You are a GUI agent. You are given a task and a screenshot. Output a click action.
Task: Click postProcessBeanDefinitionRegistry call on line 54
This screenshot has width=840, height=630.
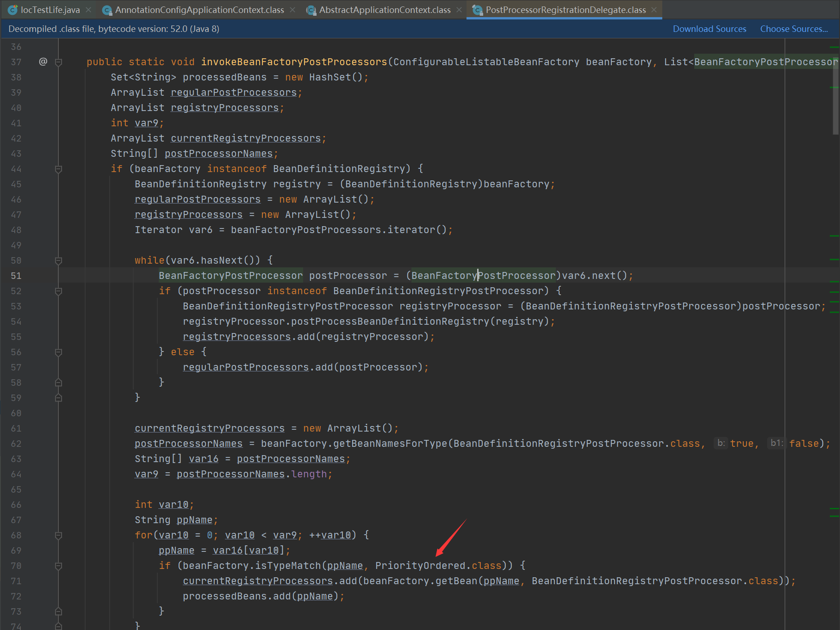click(390, 321)
